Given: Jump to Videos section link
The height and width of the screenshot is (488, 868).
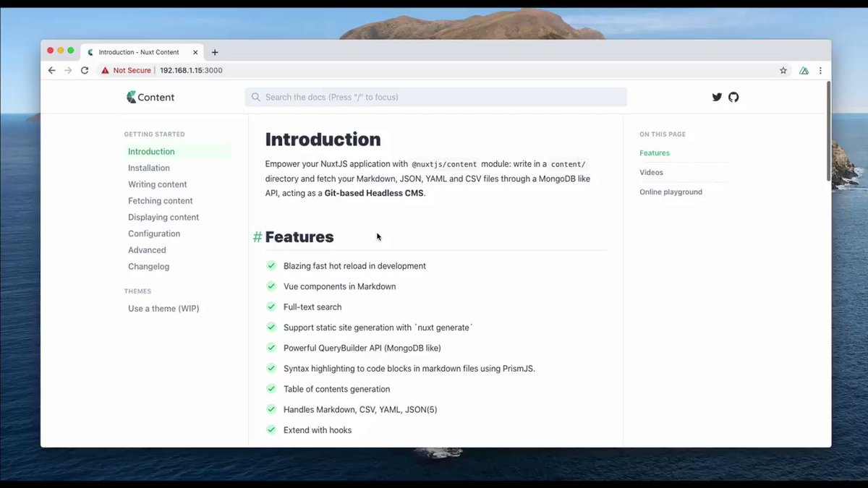Looking at the screenshot, I should tap(651, 172).
